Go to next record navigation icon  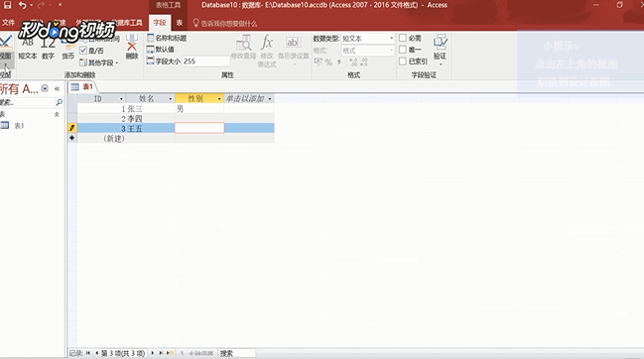[x=153, y=353]
